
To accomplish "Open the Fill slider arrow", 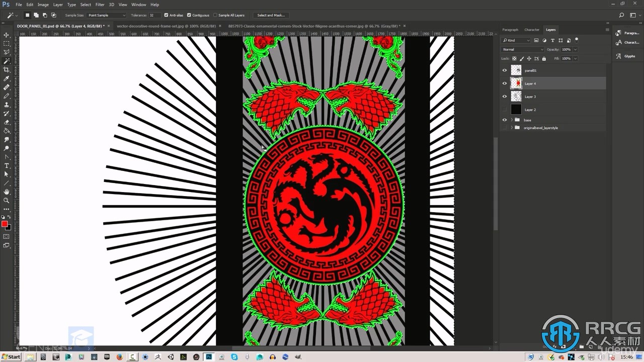I will tap(575, 58).
